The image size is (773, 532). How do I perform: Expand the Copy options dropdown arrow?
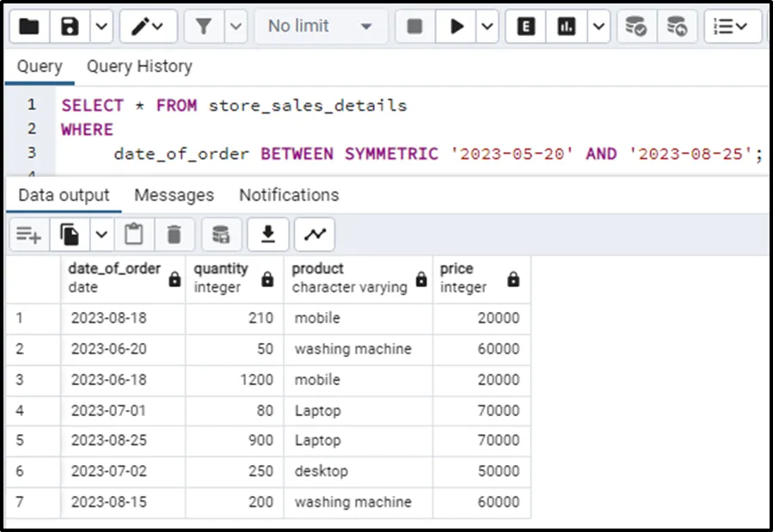(101, 234)
